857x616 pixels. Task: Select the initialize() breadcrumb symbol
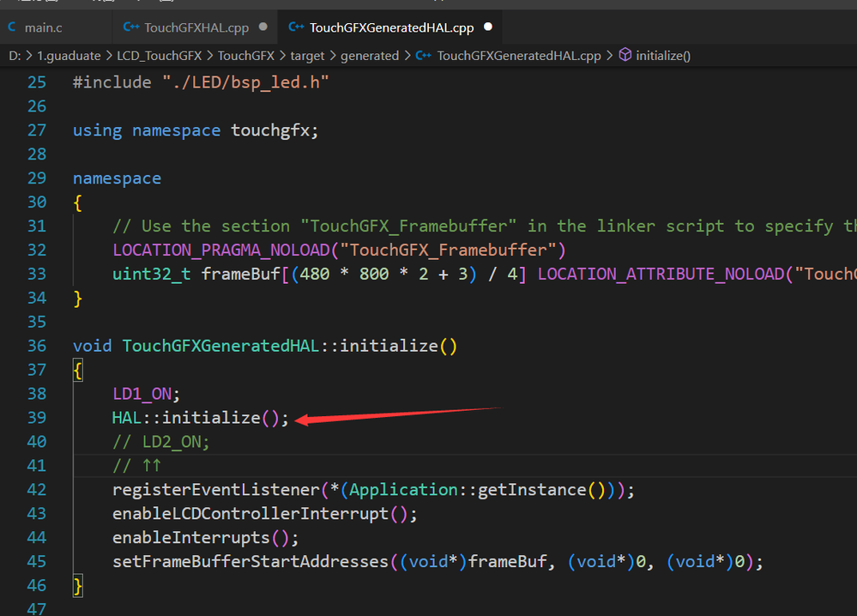(663, 56)
